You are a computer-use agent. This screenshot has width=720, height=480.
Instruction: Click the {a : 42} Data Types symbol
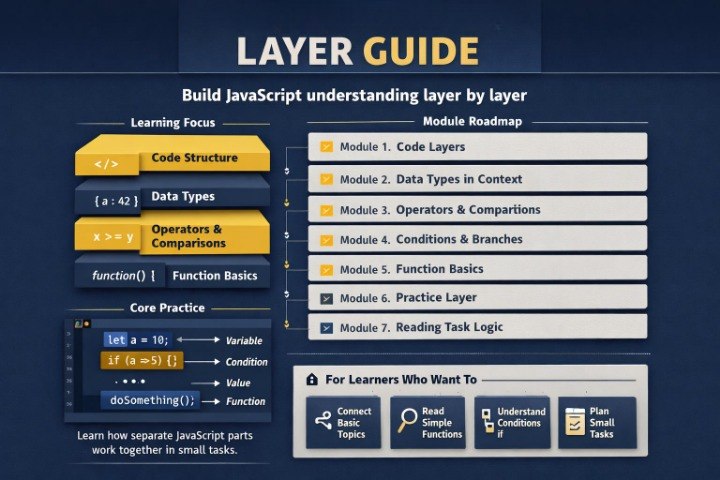pyautogui.click(x=116, y=201)
